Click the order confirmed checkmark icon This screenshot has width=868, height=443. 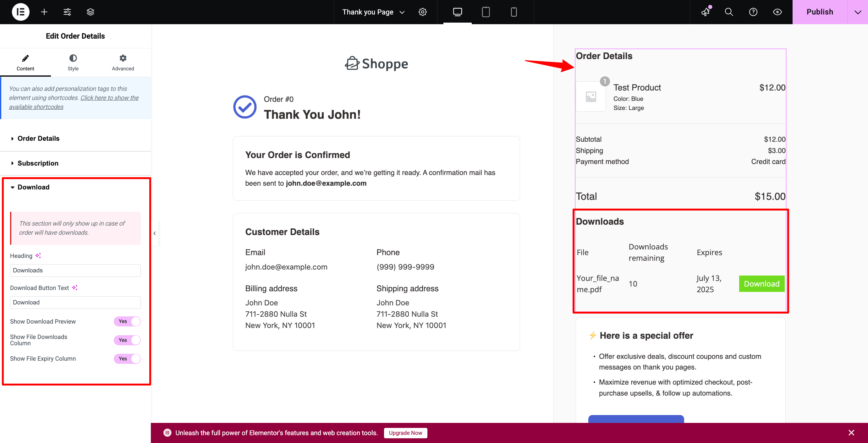245,107
